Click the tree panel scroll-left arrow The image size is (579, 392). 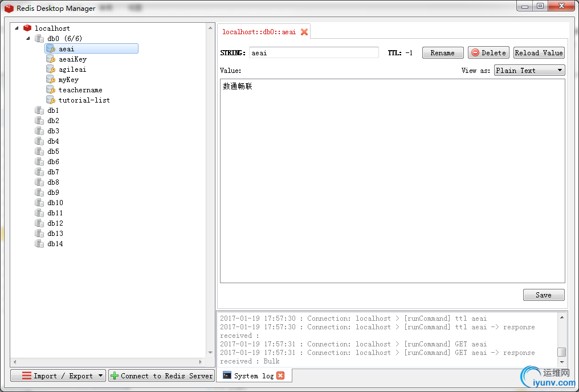point(15,362)
